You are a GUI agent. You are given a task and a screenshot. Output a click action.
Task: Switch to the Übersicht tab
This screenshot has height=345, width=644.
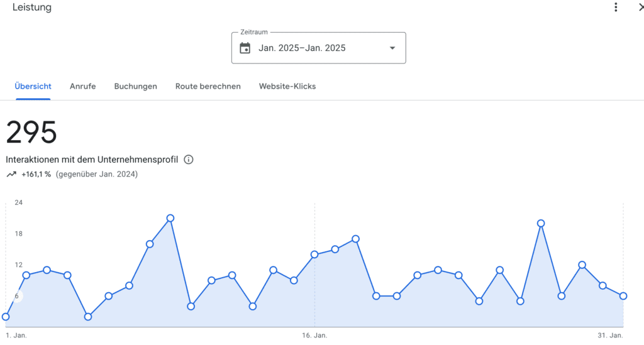pyautogui.click(x=33, y=86)
